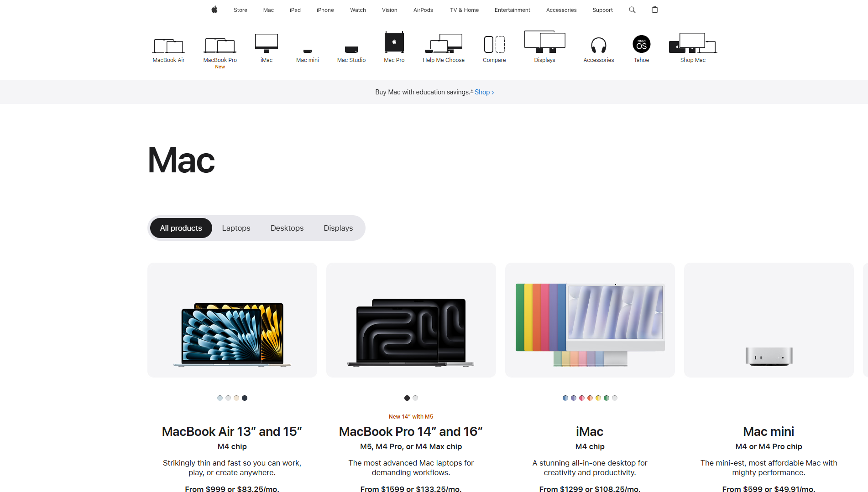The height and width of the screenshot is (492, 868).
Task: Switch to the Desktops filter
Action: pyautogui.click(x=287, y=228)
